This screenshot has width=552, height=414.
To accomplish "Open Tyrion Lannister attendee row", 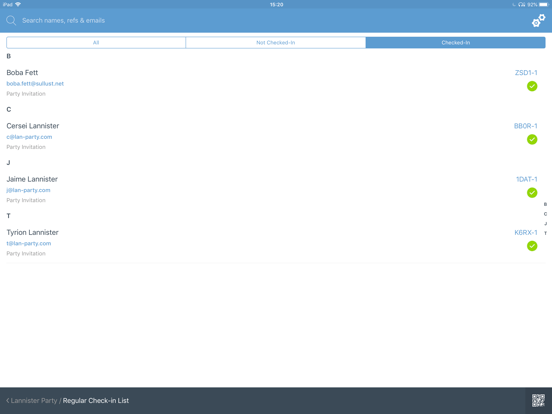I will click(276, 242).
